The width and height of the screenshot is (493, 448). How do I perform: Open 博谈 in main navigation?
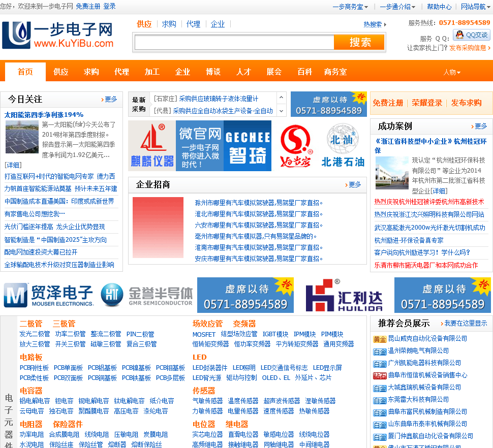(213, 72)
